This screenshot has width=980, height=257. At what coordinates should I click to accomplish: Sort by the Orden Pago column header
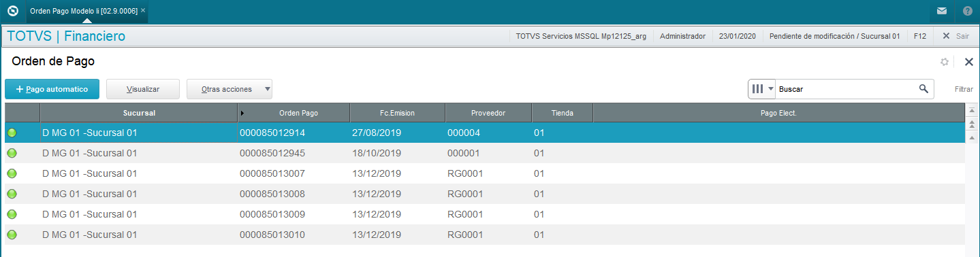pos(294,113)
